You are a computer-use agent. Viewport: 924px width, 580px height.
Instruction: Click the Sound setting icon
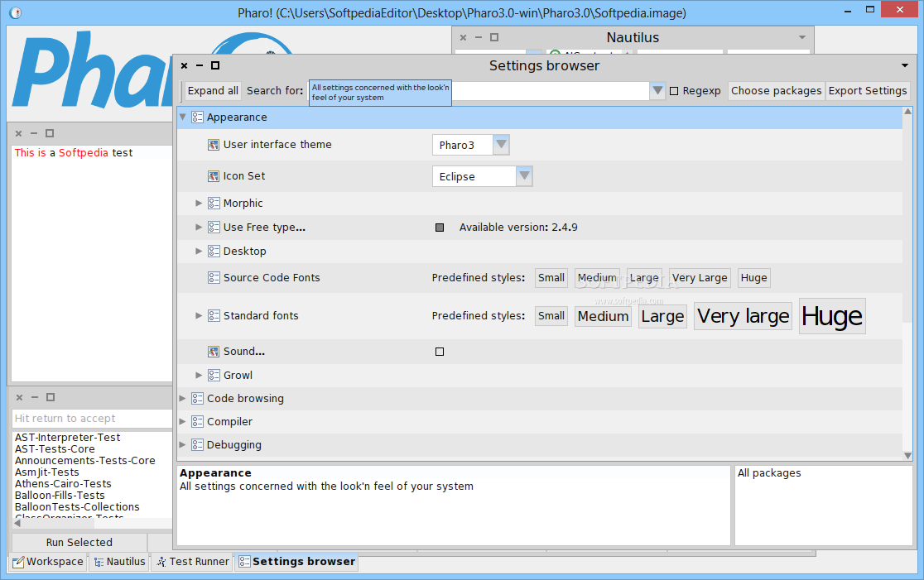click(214, 352)
